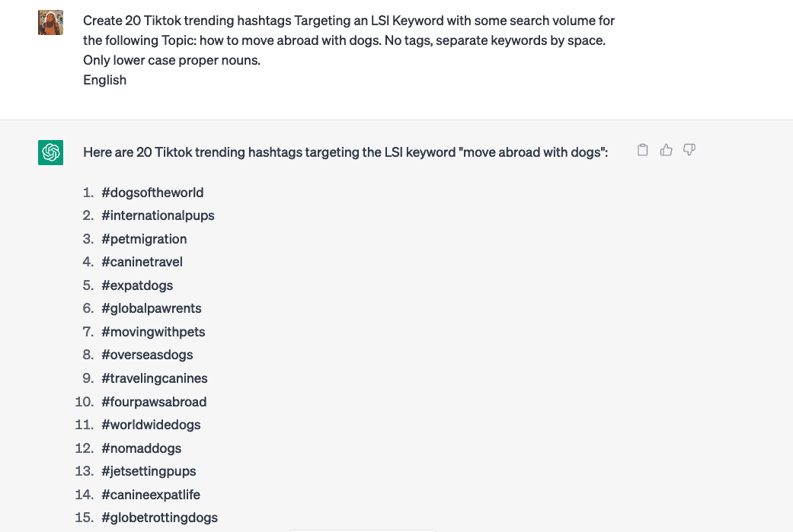Image resolution: width=793 pixels, height=532 pixels.
Task: Click the #fourpawsabroad hashtag
Action: click(x=154, y=402)
